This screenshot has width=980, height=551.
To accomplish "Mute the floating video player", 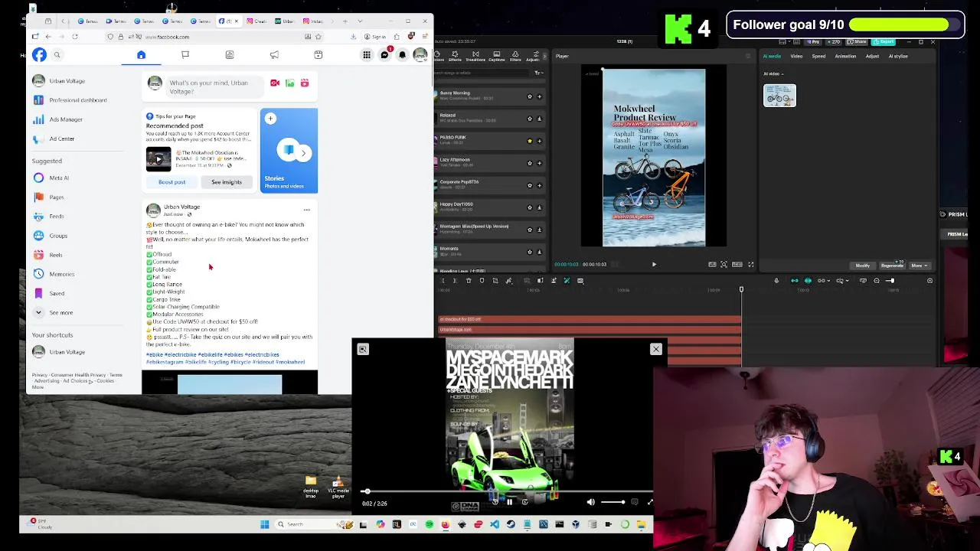I will pos(590,503).
